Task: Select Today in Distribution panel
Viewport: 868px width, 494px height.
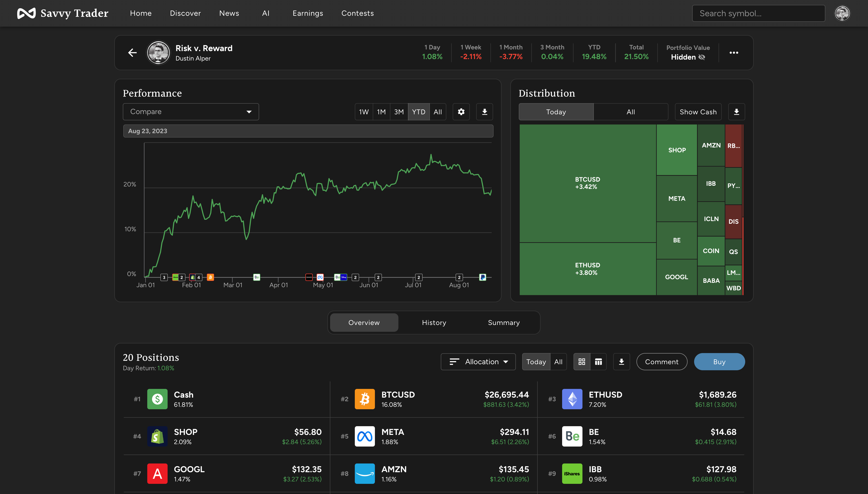Action: [556, 112]
